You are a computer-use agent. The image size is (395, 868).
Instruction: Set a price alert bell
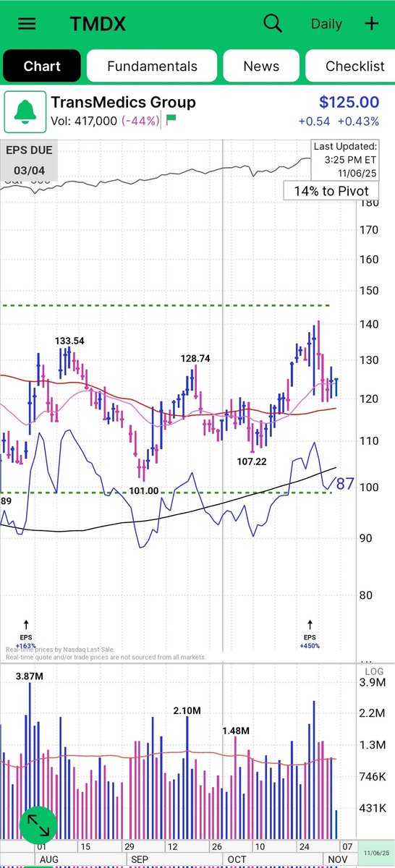(25, 112)
